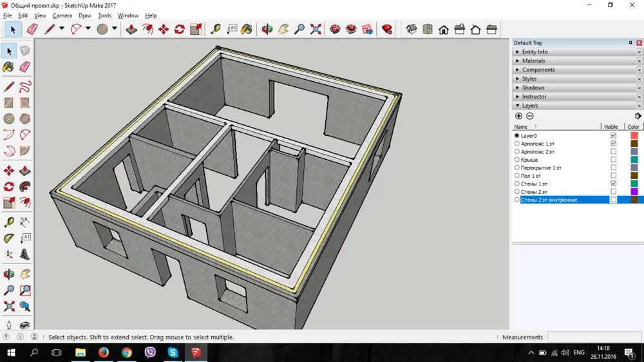Image resolution: width=644 pixels, height=362 pixels.
Task: Open the Camera menu
Action: [x=62, y=15]
